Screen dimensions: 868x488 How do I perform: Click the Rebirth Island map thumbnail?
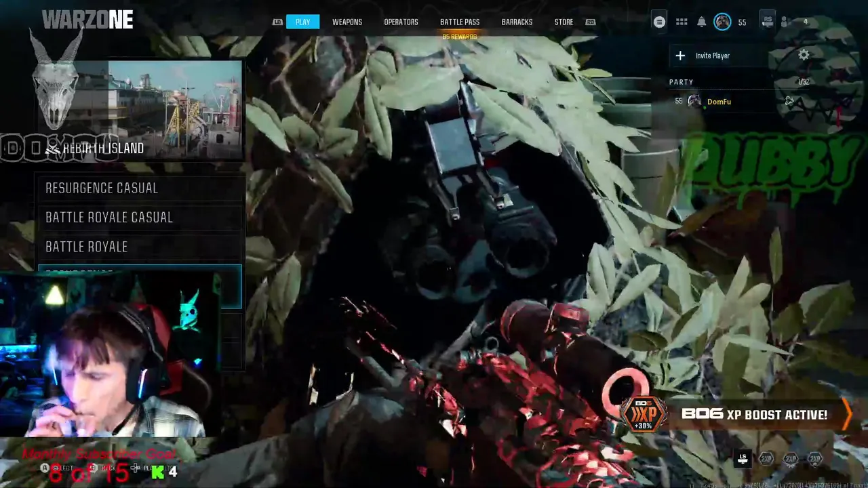pyautogui.click(x=141, y=110)
